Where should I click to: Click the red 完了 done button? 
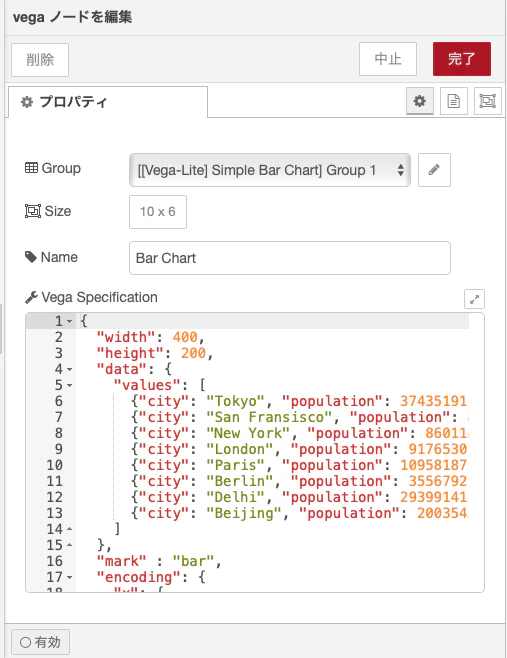(462, 59)
